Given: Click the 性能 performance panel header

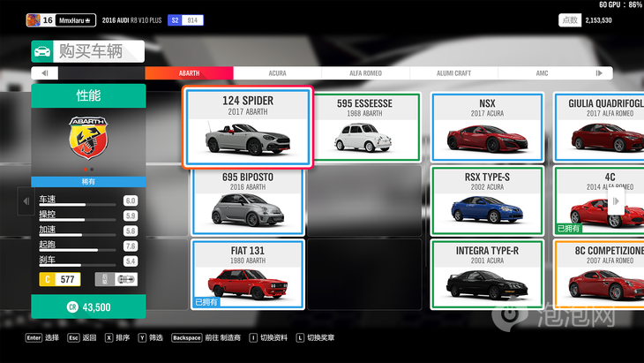Looking at the screenshot, I should pyautogui.click(x=88, y=95).
